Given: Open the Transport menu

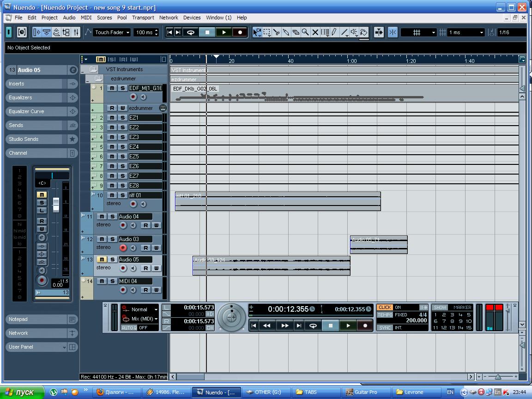Looking at the screenshot, I should 143,18.
